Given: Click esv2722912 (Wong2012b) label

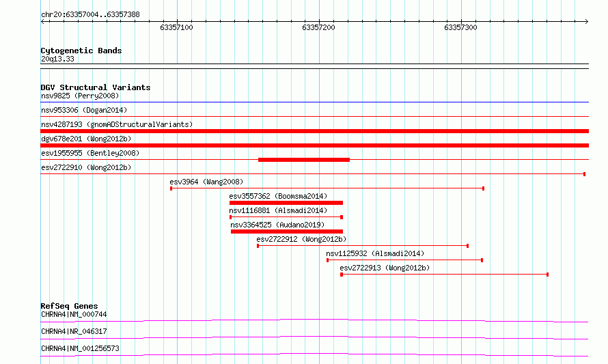Looking at the screenshot, I should point(301,239).
